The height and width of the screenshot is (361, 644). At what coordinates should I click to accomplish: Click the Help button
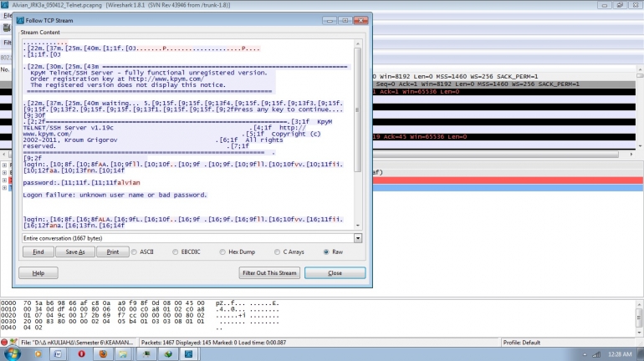[38, 273]
